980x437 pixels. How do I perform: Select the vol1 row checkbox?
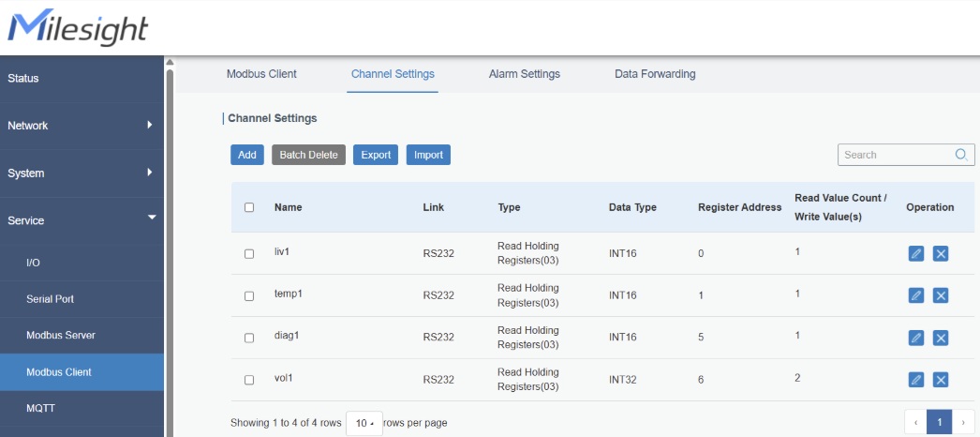pyautogui.click(x=249, y=380)
